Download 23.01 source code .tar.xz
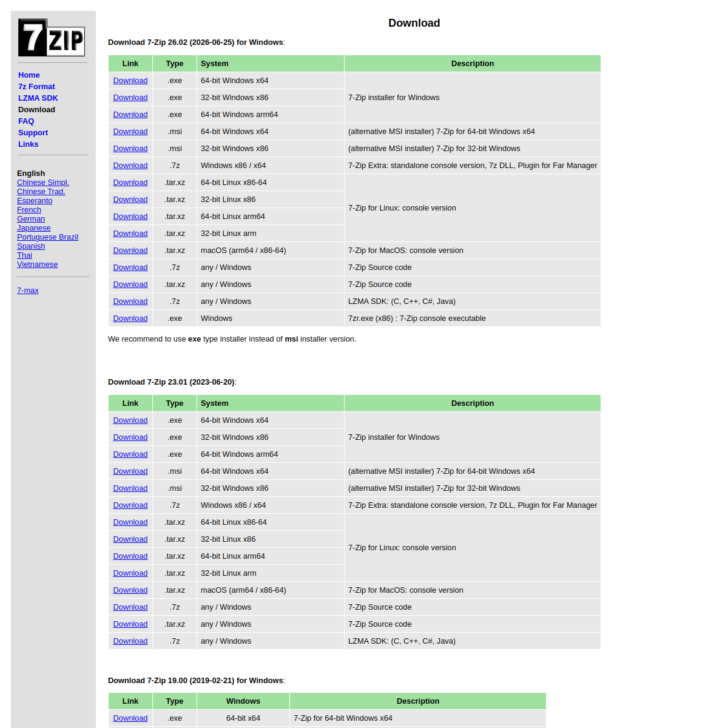 click(x=130, y=624)
